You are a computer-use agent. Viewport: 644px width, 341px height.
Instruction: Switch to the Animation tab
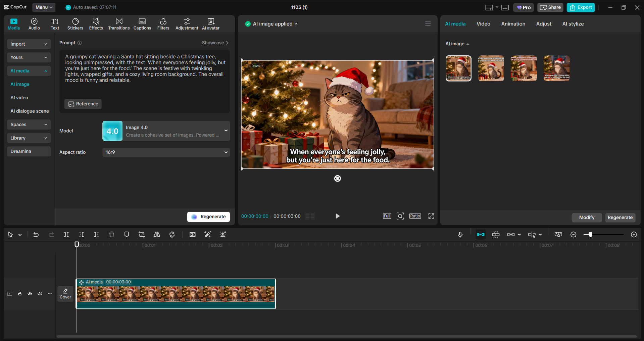(x=513, y=24)
